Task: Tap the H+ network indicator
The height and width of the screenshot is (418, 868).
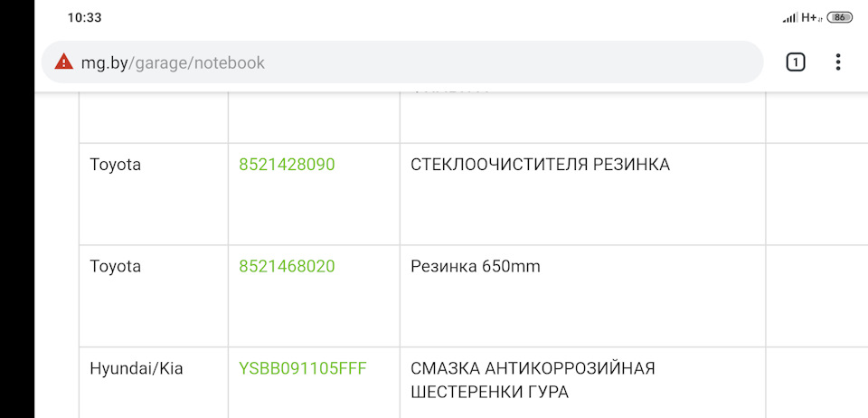Action: tap(810, 17)
